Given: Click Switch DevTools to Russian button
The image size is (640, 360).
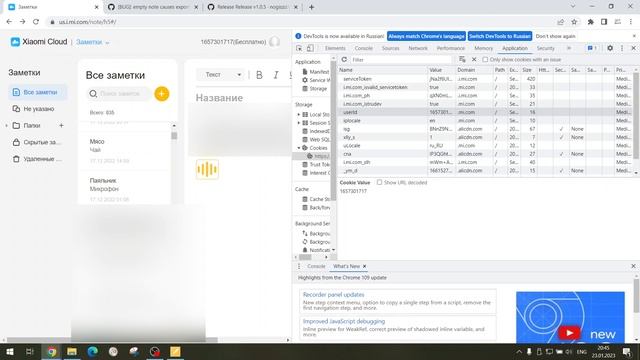Looking at the screenshot, I should (500, 36).
